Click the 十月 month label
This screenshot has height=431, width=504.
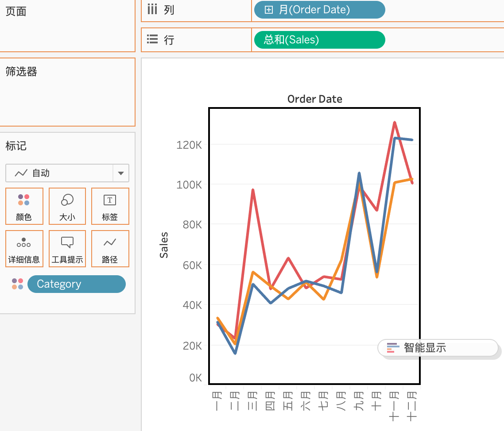pos(376,401)
